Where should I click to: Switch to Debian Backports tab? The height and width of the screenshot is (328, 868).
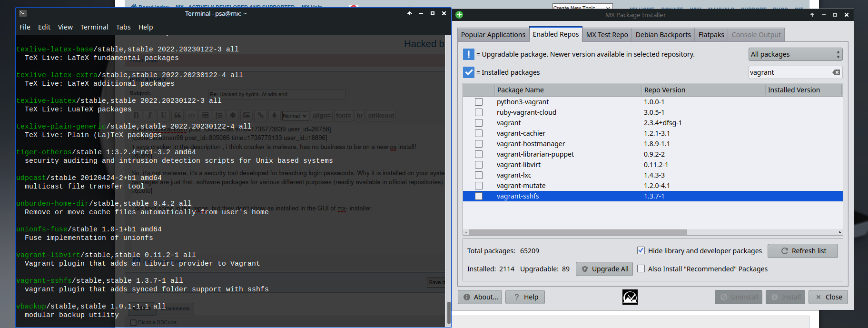click(663, 35)
